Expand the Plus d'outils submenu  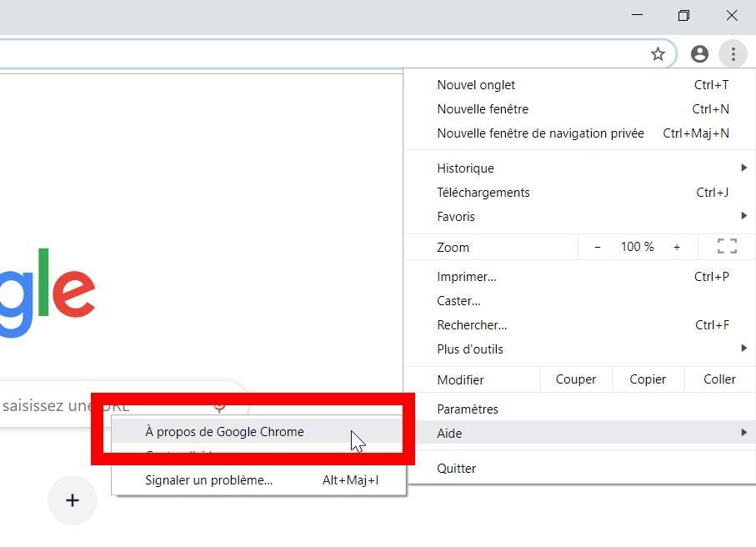click(579, 349)
